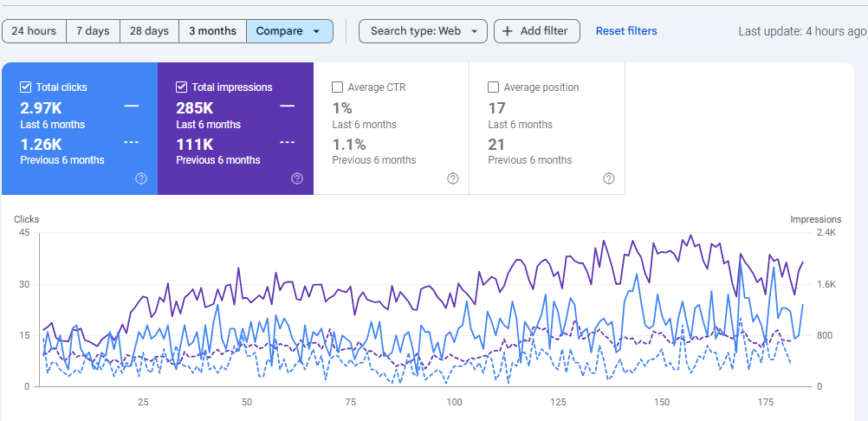Enable the Average position checkbox

(x=494, y=87)
